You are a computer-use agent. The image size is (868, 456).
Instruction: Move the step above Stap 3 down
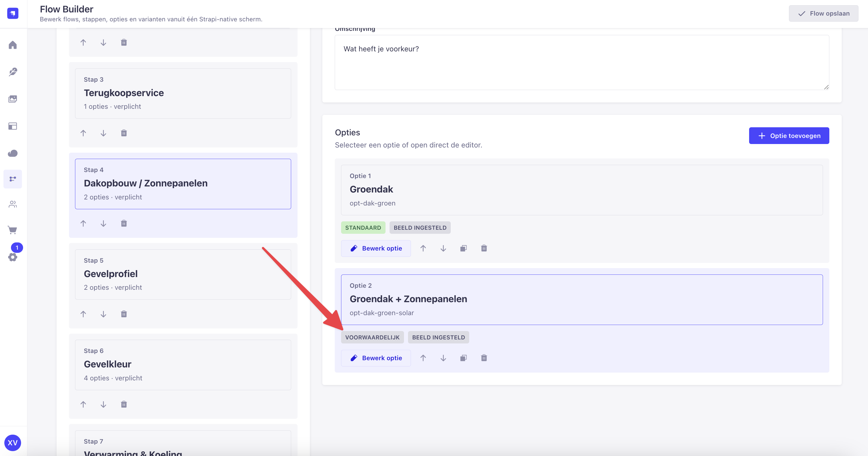103,42
